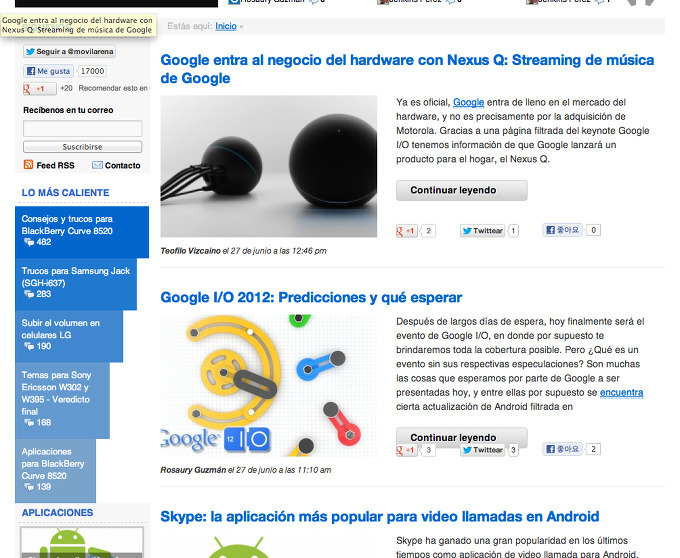Open the Skype video llamadas Android headline
Viewport: 680px width, 558px height.
[x=379, y=516]
